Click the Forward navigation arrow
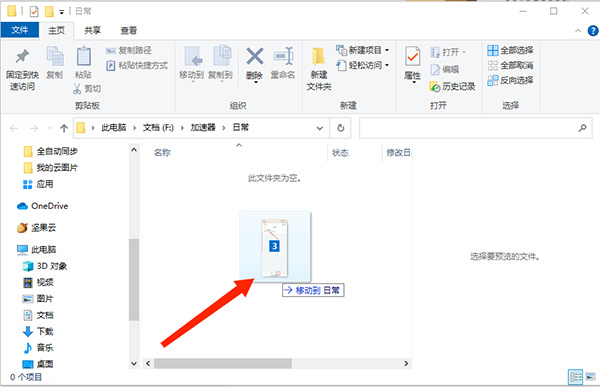 pyautogui.click(x=34, y=128)
